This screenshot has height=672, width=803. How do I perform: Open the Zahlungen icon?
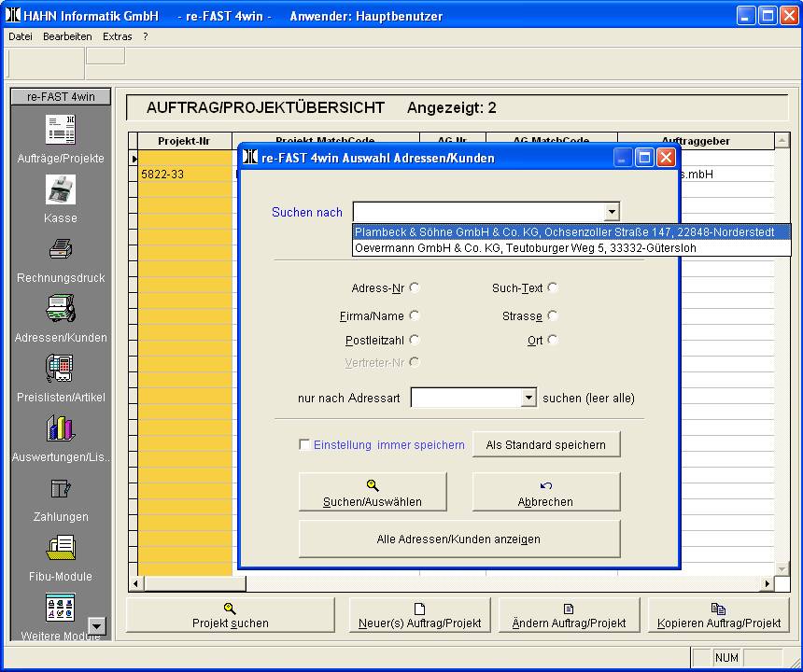[x=61, y=488]
